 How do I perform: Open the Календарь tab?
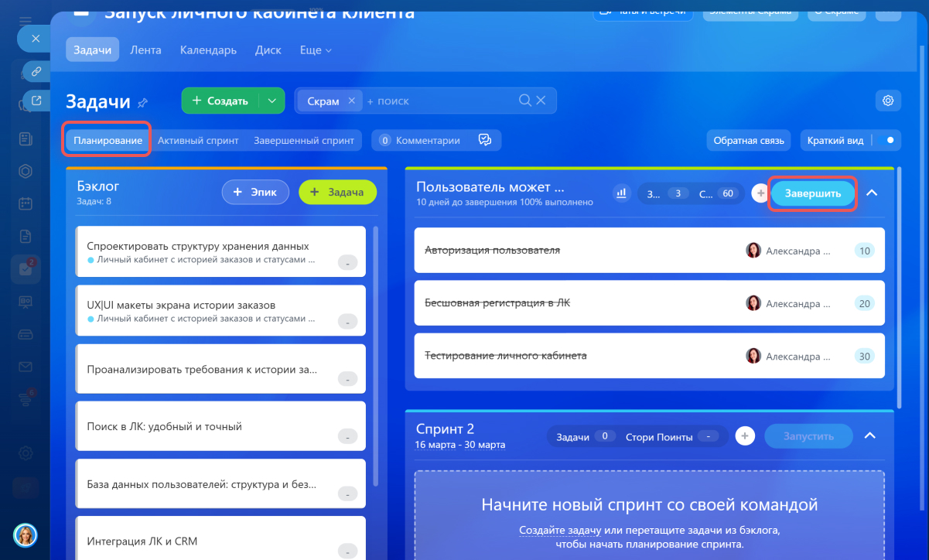tap(208, 50)
